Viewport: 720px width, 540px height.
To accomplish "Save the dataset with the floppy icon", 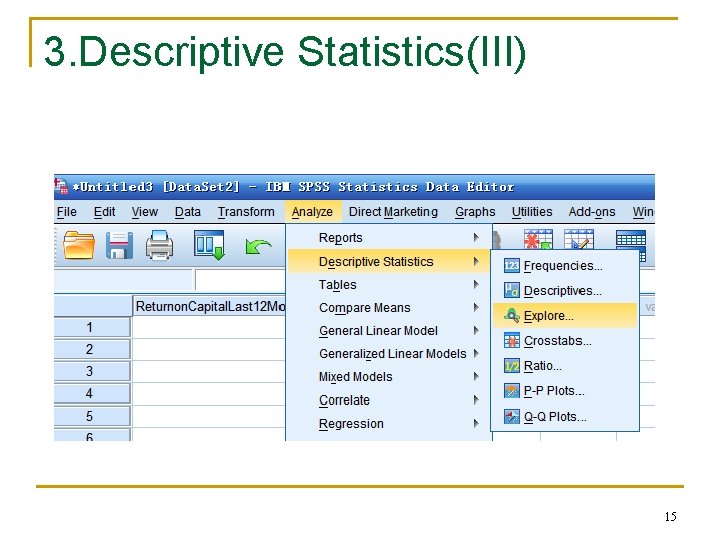I will (119, 245).
